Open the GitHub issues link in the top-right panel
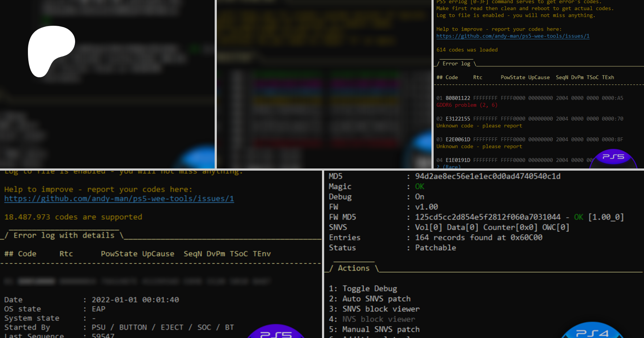Image resolution: width=644 pixels, height=338 pixels. [x=513, y=36]
